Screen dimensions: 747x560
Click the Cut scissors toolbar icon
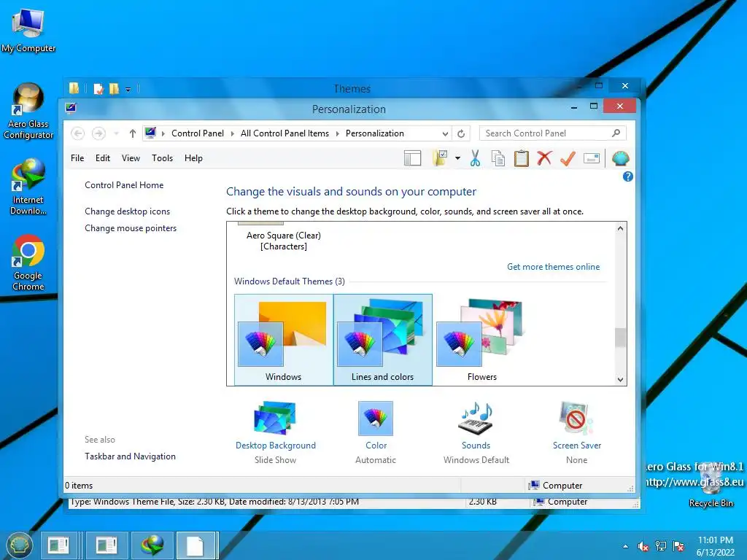point(475,158)
